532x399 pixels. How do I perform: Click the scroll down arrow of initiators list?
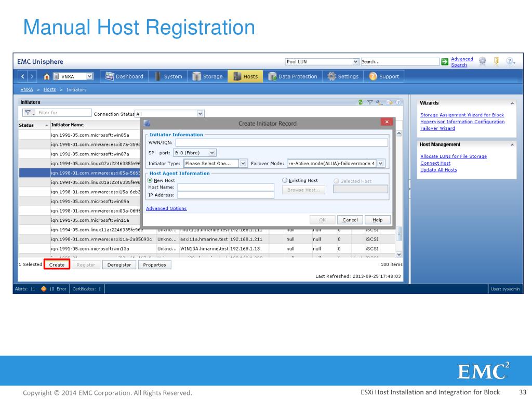click(399, 255)
